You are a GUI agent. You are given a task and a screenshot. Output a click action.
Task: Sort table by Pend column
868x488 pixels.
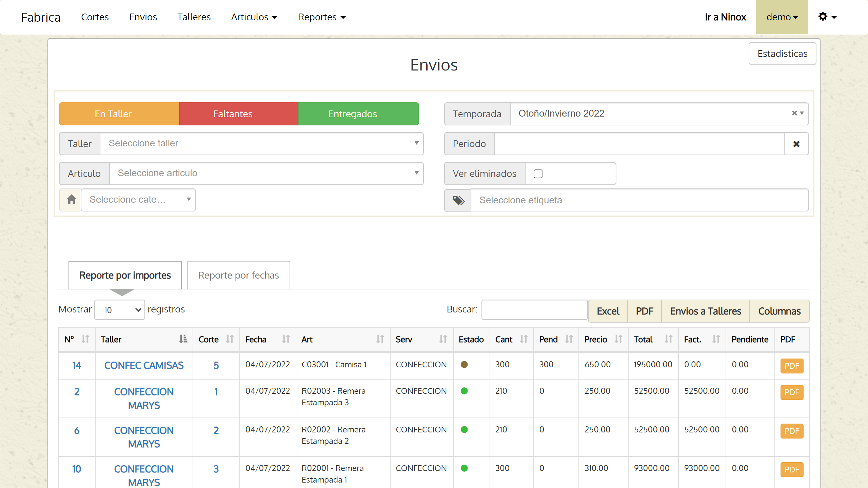click(x=556, y=340)
